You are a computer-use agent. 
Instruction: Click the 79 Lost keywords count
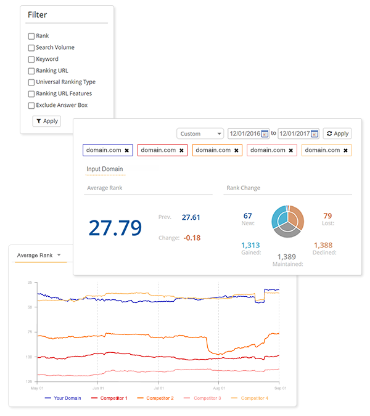pyautogui.click(x=328, y=216)
